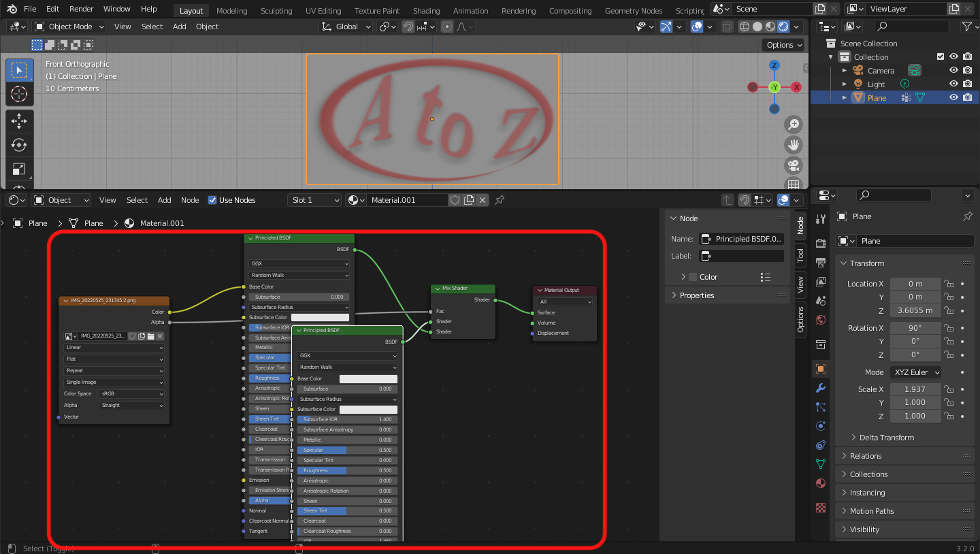Open the Tool sidebar tab
The width and height of the screenshot is (980, 554).
800,255
